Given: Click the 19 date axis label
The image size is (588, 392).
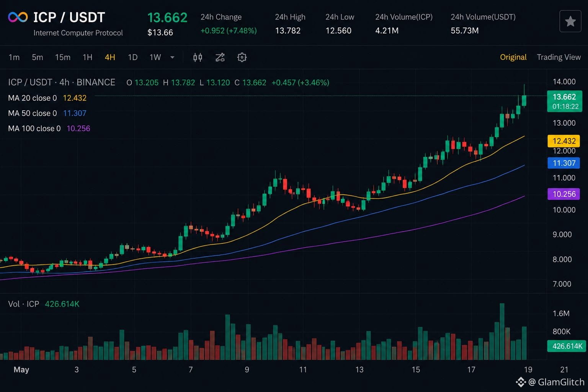Looking at the screenshot, I should (528, 370).
